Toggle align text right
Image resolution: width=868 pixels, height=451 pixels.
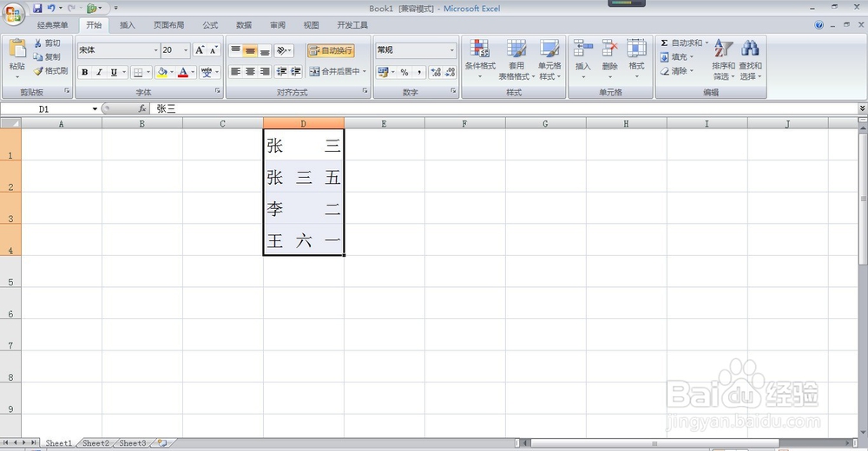265,71
